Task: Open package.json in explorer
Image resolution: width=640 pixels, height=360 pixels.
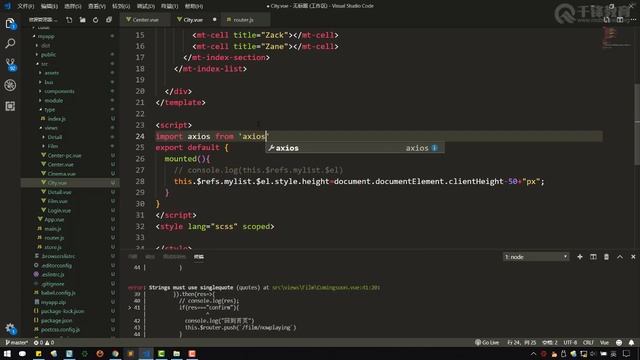Action: pyautogui.click(x=56, y=321)
